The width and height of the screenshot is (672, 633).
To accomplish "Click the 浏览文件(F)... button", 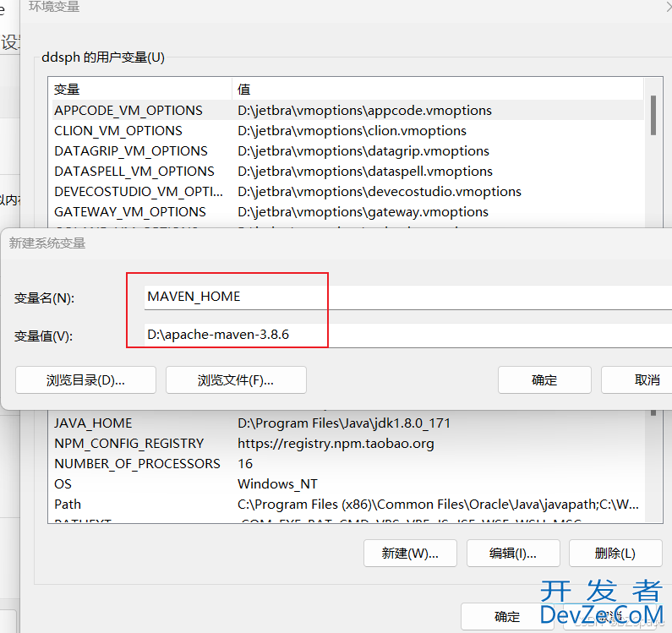I will (236, 380).
